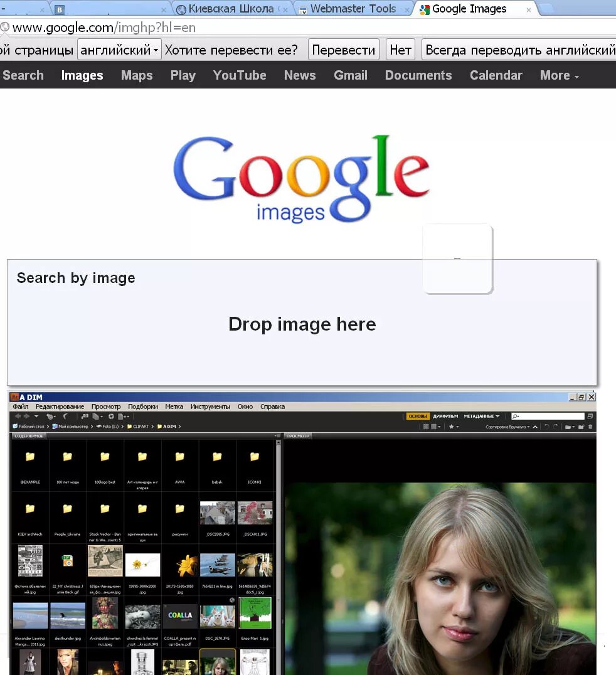Open the 'Метка' menu
Viewport: 616px width, 675px height.
click(174, 407)
